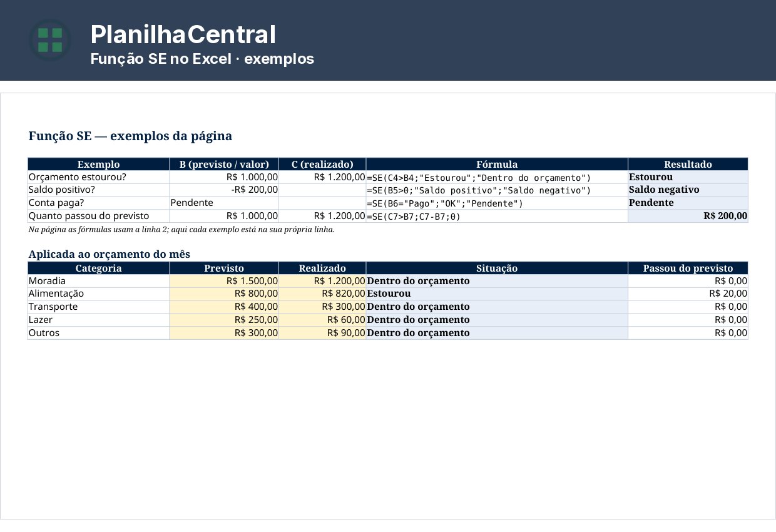
Task: Select the 'Conta paga?' cell
Action: tap(99, 203)
